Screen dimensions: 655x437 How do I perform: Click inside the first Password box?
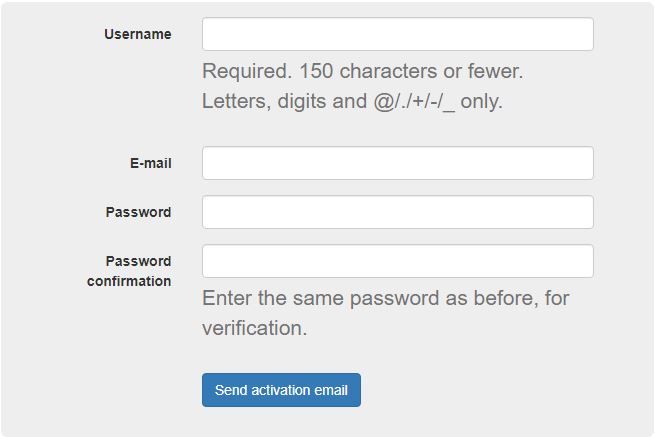pos(397,212)
